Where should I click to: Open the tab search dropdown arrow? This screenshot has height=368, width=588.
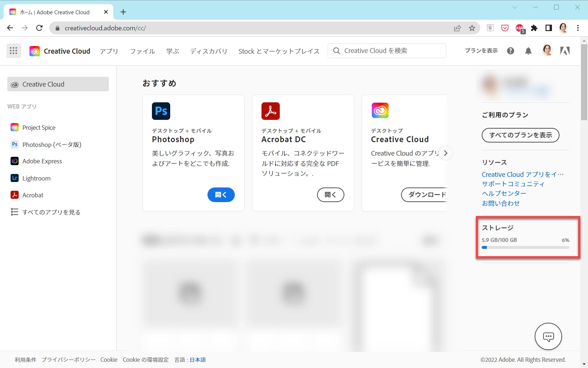pyautogui.click(x=515, y=7)
